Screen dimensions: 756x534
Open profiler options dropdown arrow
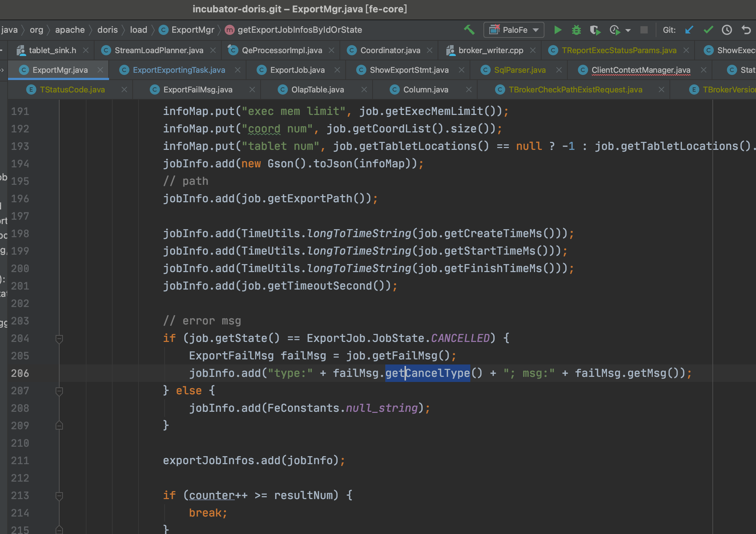click(628, 30)
